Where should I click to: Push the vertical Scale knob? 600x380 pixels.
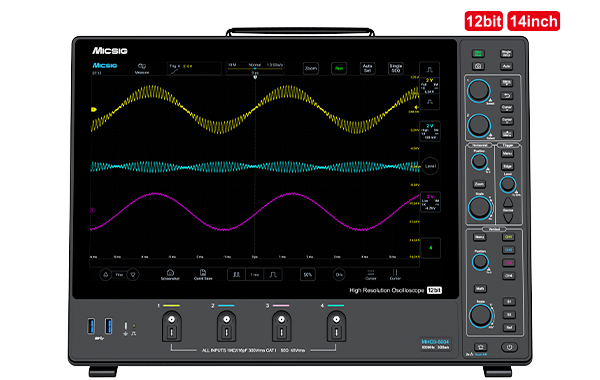pos(481,315)
